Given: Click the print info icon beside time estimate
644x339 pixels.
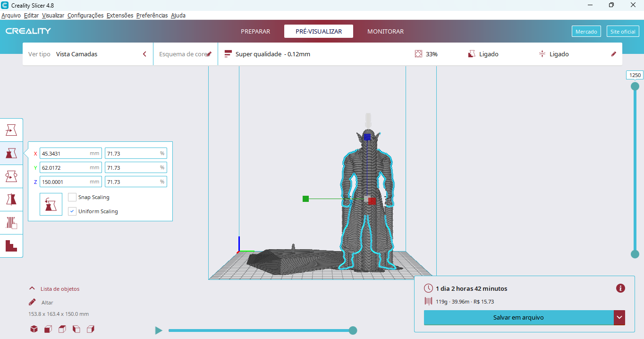Looking at the screenshot, I should click(x=620, y=288).
